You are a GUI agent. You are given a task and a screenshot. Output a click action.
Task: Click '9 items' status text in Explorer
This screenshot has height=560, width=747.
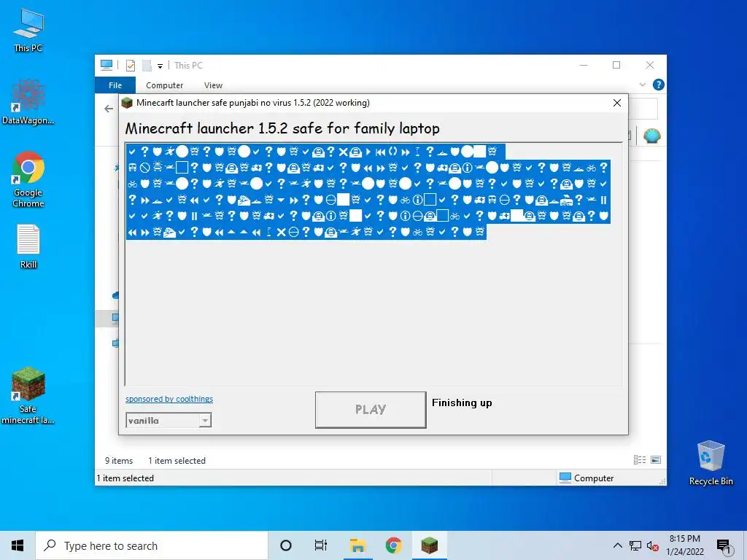[x=119, y=461]
